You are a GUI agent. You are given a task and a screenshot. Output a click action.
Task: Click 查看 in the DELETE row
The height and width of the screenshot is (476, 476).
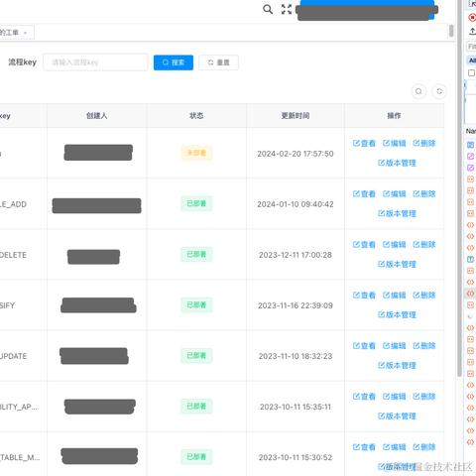pos(364,244)
